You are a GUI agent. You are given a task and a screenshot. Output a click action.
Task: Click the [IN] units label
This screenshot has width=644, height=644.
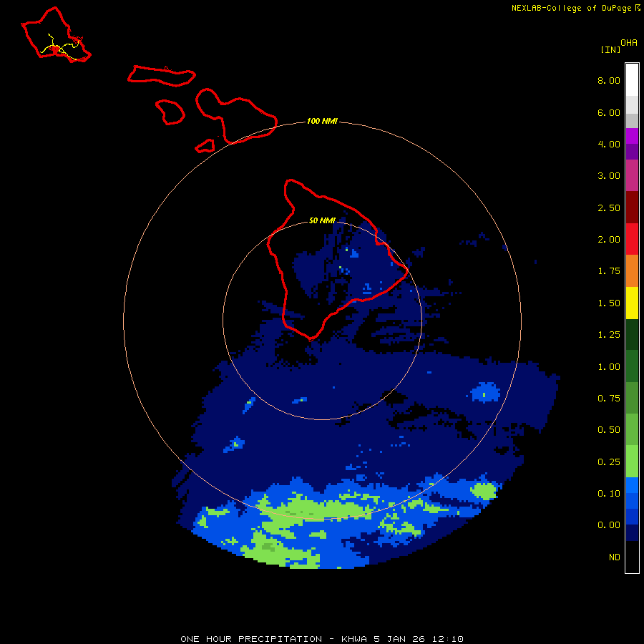coord(610,49)
